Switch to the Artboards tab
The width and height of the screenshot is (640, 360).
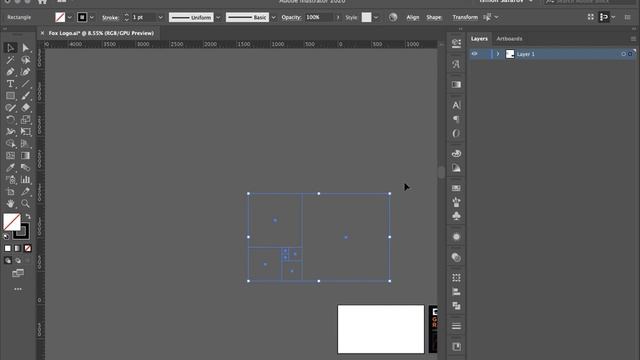(509, 39)
